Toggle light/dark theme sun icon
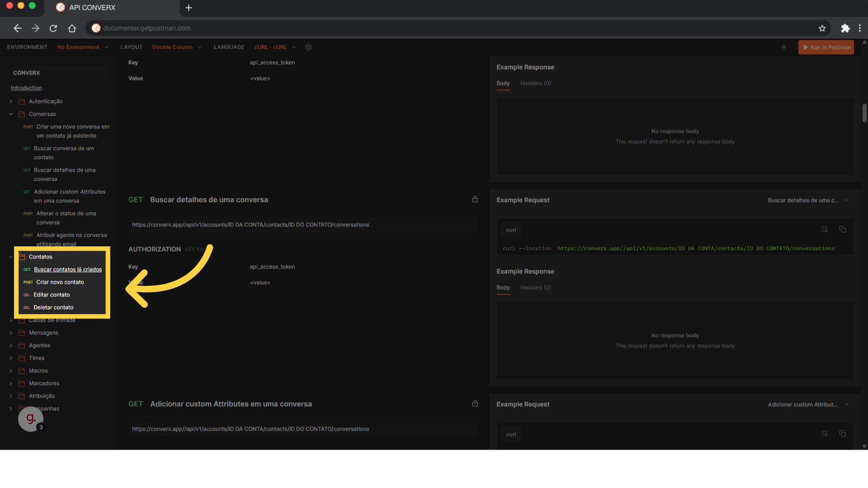868x488 pixels. click(x=784, y=47)
